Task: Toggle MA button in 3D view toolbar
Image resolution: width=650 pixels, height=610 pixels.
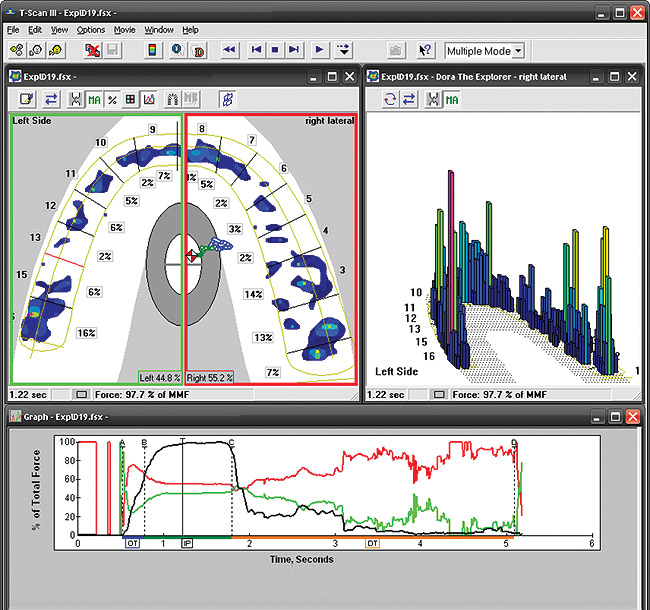Action: click(452, 99)
